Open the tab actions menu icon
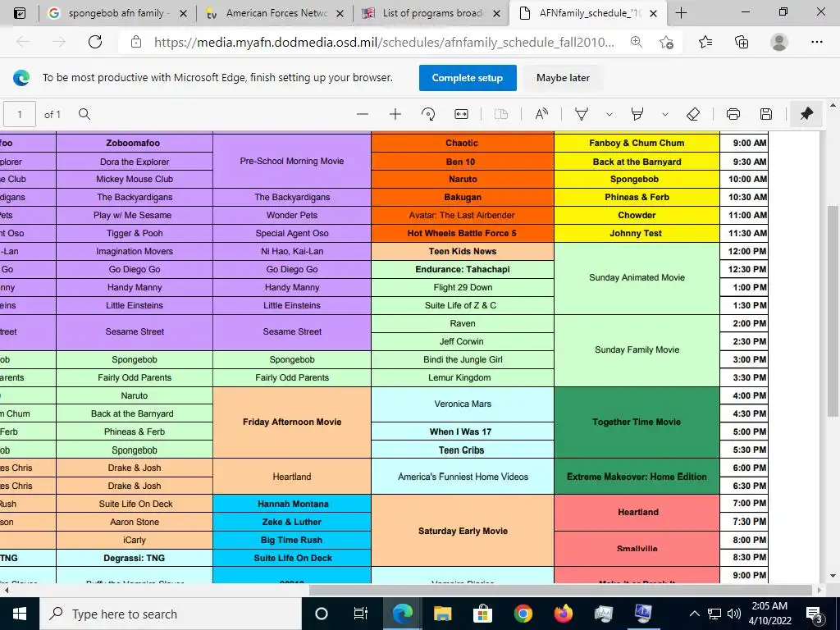The image size is (840, 630). [19, 13]
